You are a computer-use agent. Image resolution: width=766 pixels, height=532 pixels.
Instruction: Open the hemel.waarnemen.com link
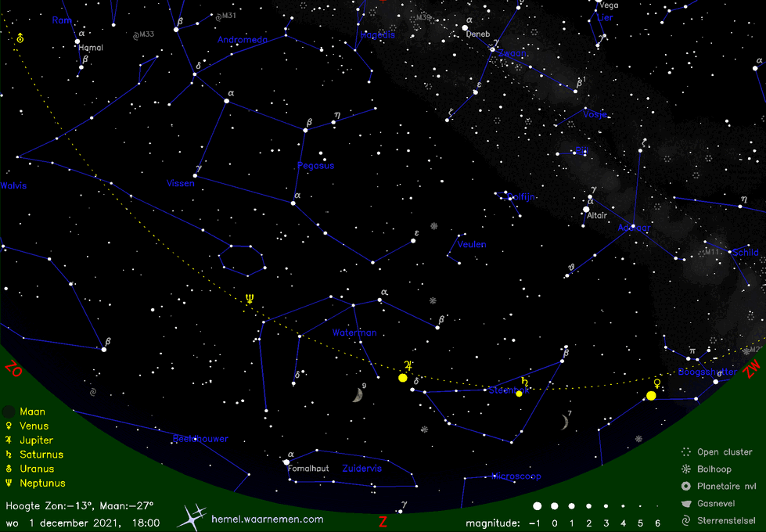pos(267,519)
